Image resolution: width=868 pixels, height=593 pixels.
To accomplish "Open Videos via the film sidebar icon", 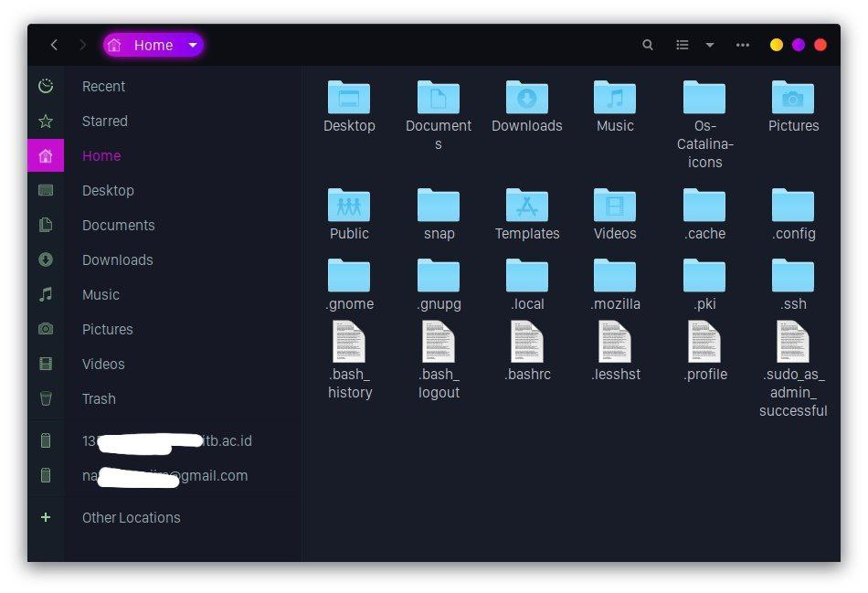I will point(46,364).
